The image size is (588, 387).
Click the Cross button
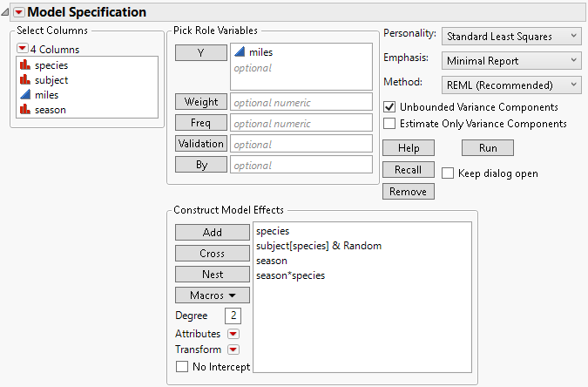click(213, 254)
